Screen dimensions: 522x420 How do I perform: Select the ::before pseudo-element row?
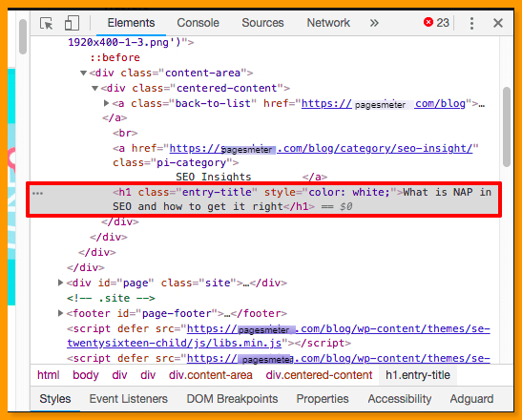pos(115,57)
